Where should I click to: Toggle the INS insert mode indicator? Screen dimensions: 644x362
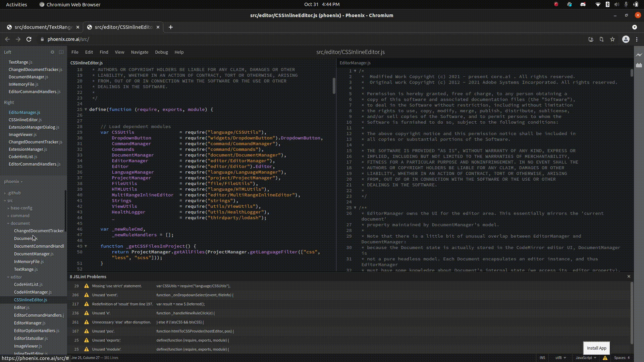(542, 358)
